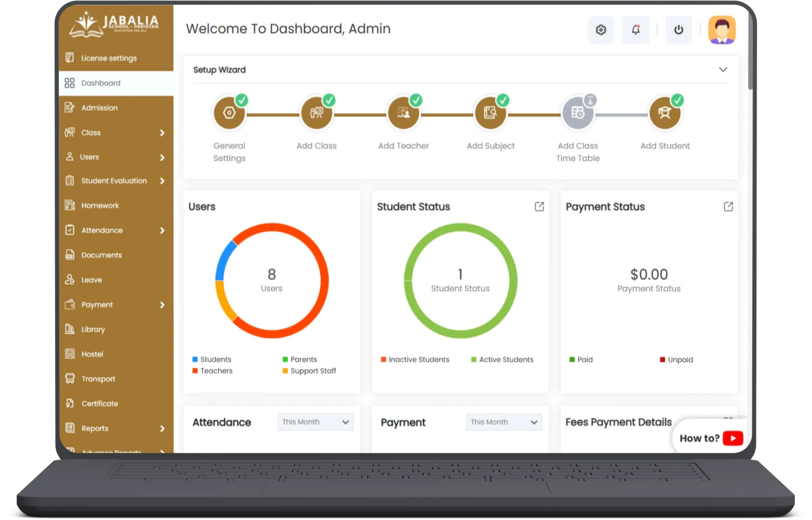Click the Add Class wizard step icon
The image size is (812, 520).
(x=316, y=113)
